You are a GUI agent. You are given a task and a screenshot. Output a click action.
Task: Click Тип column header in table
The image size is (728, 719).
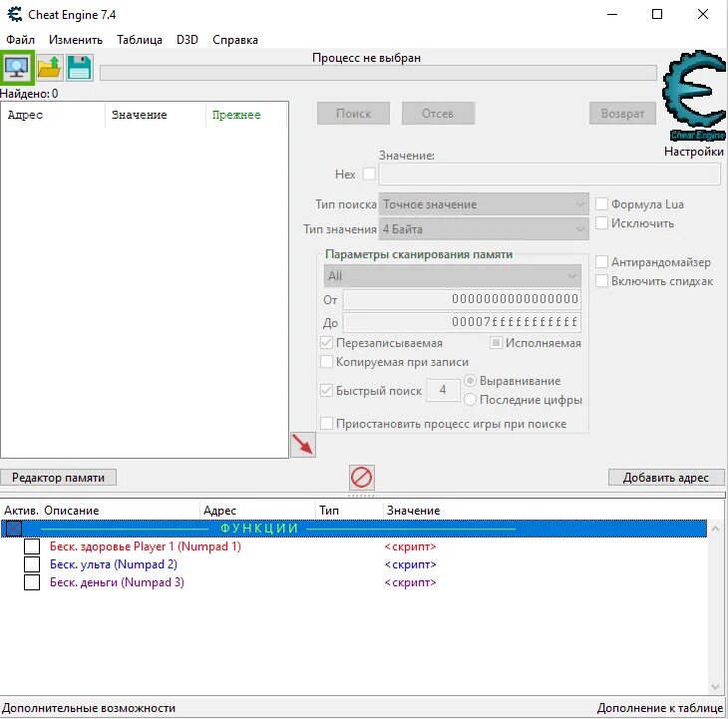[349, 511]
